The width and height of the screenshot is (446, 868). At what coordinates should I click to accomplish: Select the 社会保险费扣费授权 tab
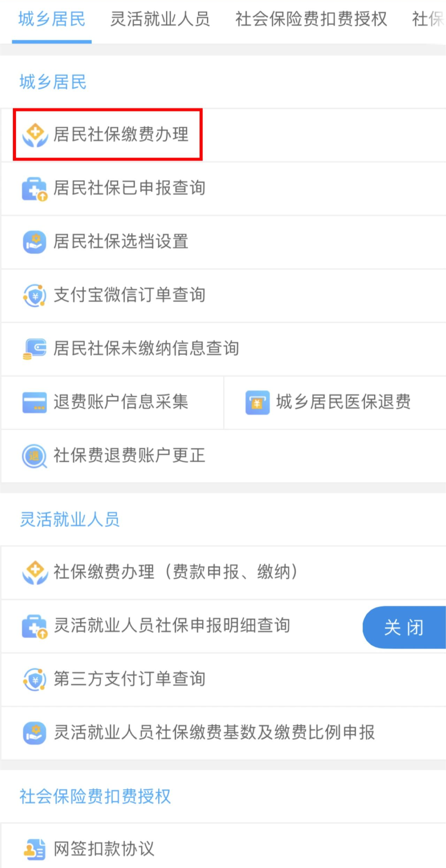(311, 19)
